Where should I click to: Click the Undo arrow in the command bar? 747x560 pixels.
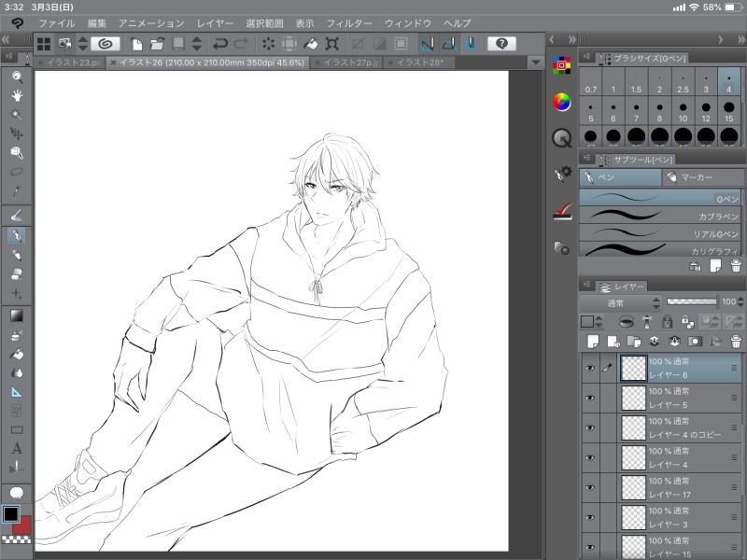[x=220, y=44]
